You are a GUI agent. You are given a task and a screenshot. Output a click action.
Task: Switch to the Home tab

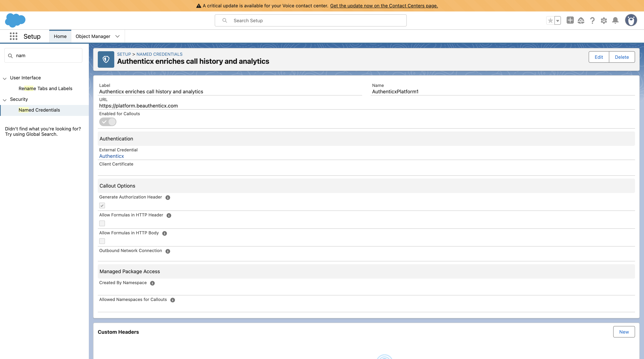60,36
